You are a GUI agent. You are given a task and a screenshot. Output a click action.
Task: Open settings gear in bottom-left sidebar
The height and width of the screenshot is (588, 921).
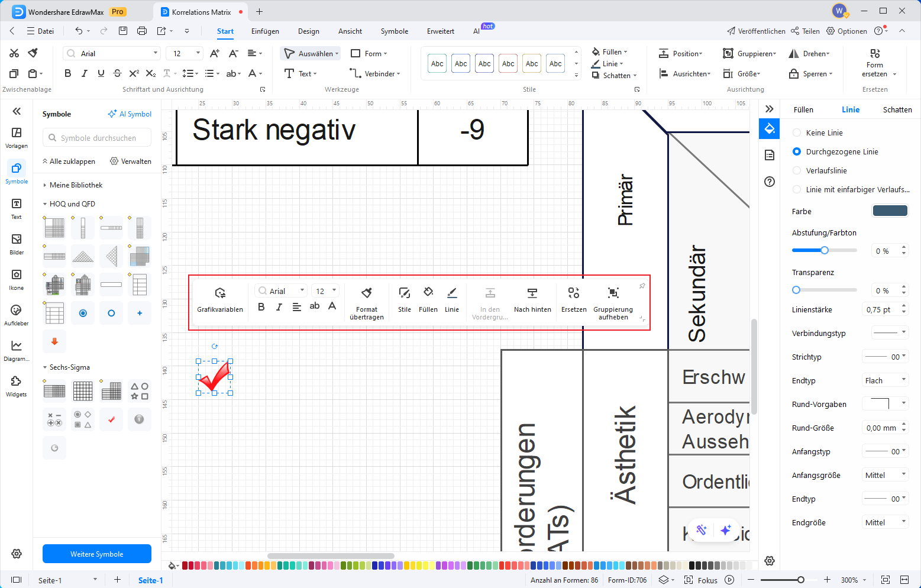[17, 554]
